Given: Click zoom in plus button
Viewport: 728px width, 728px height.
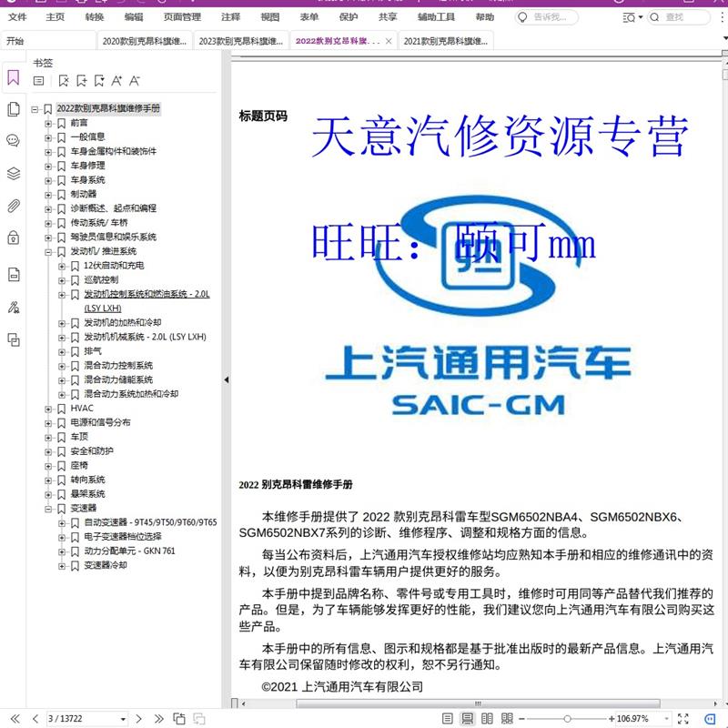Looking at the screenshot, I should click(612, 719).
